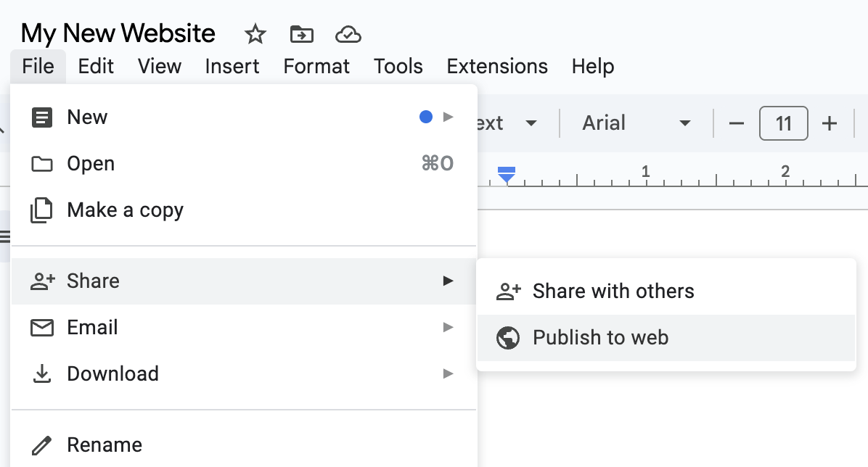Viewport: 868px width, 467px height.
Task: Click the move to folder icon
Action: 301,34
